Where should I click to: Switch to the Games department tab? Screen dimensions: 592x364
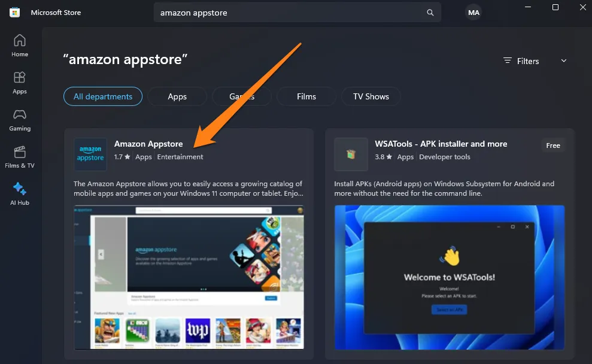pyautogui.click(x=242, y=96)
